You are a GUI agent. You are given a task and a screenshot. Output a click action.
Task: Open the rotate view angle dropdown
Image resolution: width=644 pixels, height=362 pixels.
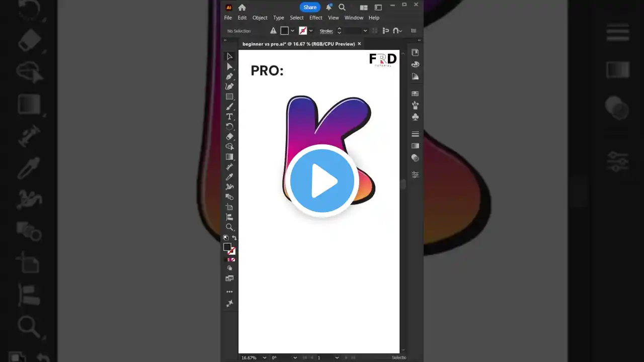pos(294,358)
